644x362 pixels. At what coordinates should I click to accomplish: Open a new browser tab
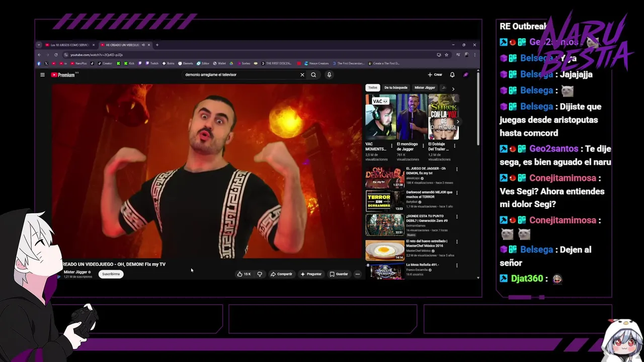pos(157,45)
